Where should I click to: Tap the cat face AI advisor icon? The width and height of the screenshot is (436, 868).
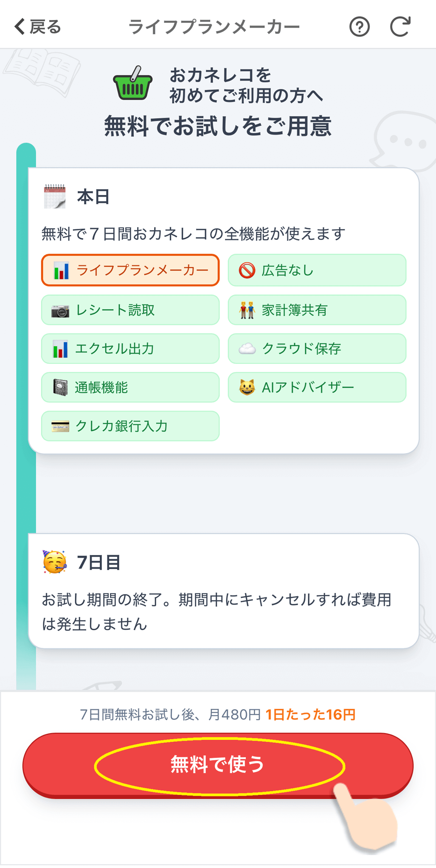click(247, 387)
